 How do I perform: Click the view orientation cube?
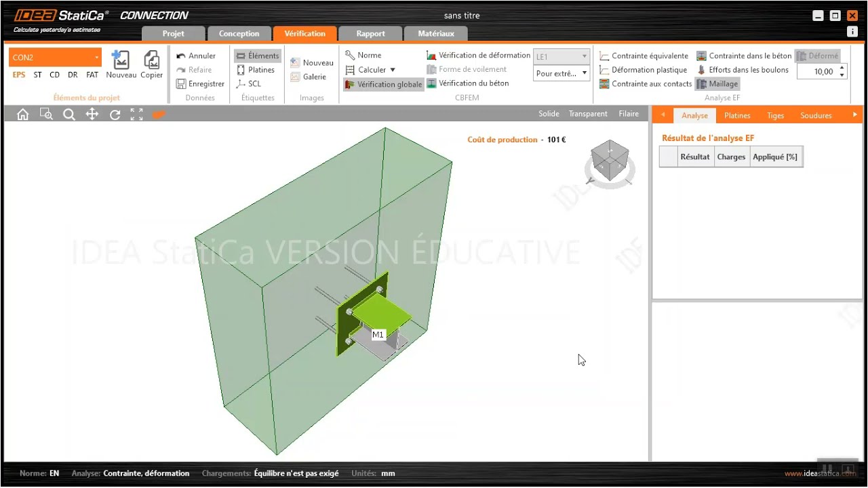(x=610, y=160)
